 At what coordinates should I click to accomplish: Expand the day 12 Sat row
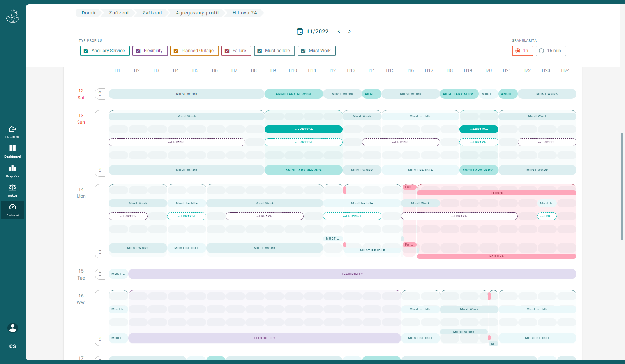click(x=100, y=94)
